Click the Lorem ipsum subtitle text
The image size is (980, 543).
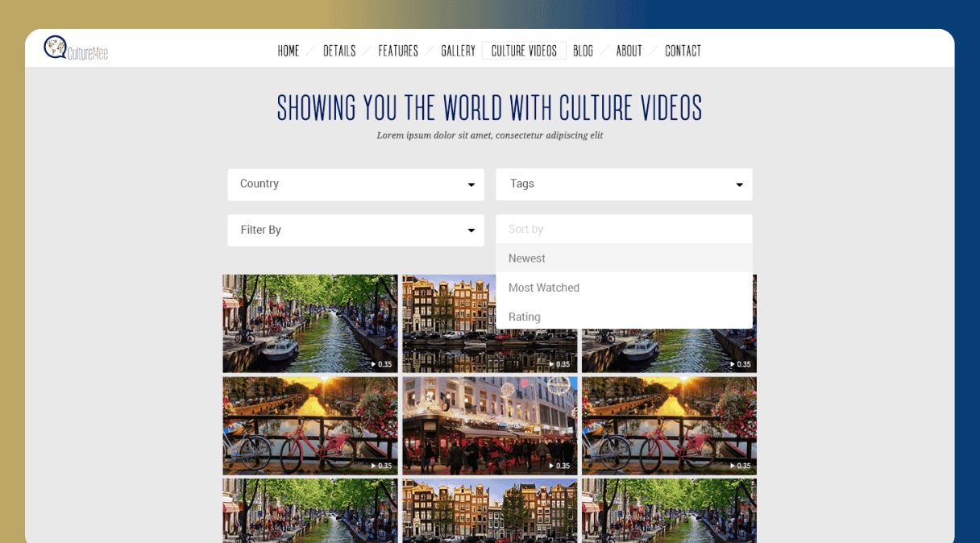[490, 135]
